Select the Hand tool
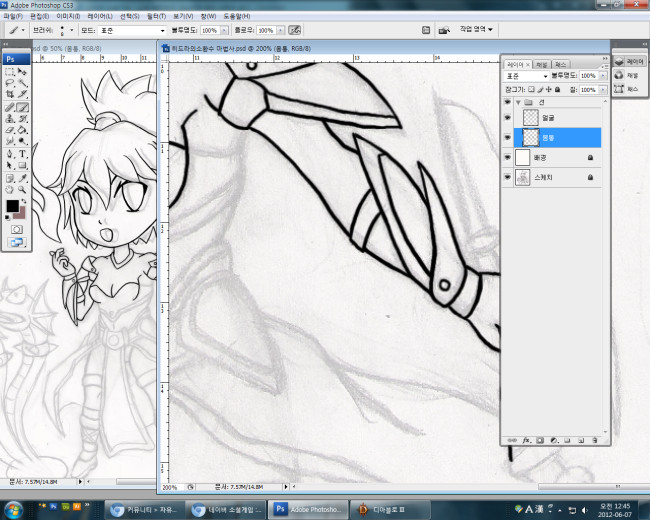Viewport: 650px width, 520px height. coord(10,188)
